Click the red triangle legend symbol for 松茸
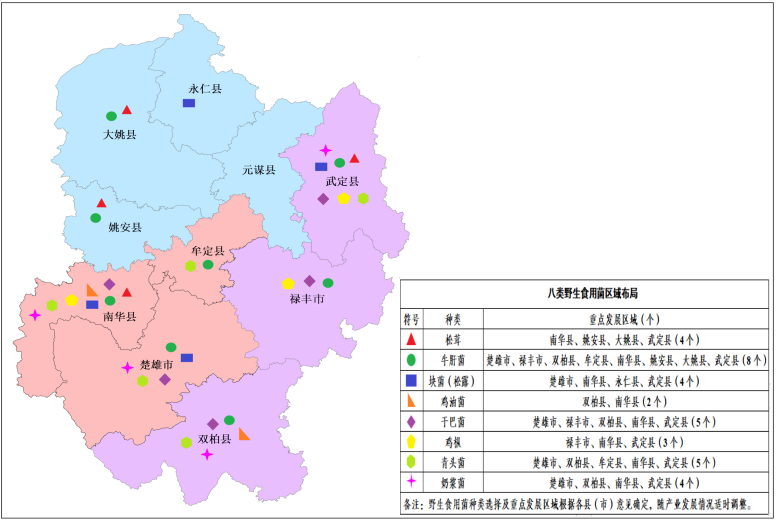Viewport: 777px width, 520px height. (x=411, y=339)
